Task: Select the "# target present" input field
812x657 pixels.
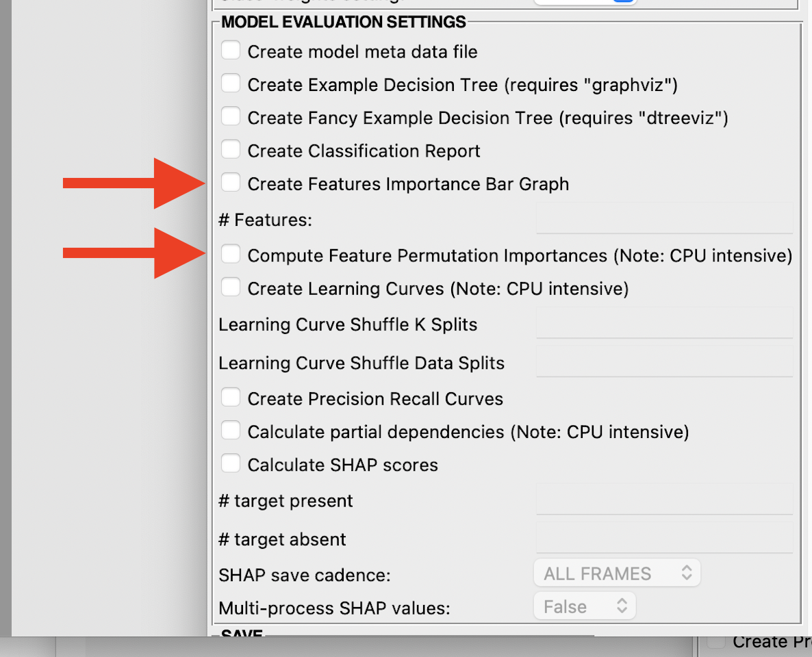Action: pos(663,500)
